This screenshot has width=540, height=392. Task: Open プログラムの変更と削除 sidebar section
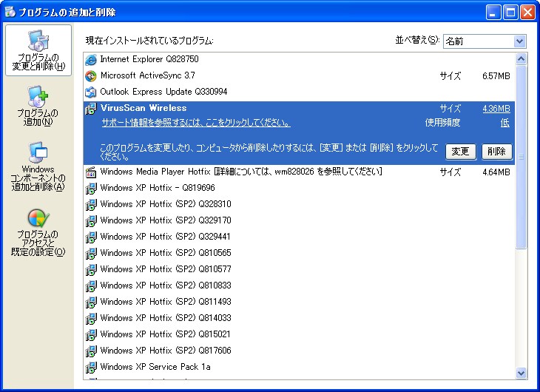[38, 50]
